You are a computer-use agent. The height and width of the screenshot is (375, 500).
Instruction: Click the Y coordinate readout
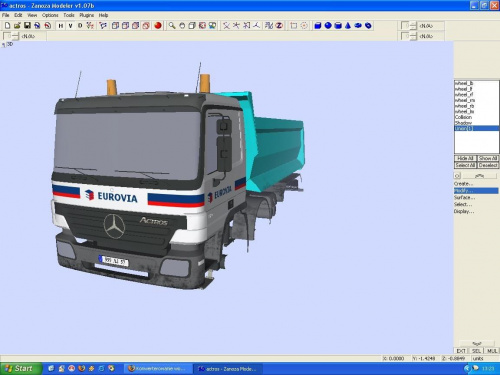pos(425,359)
